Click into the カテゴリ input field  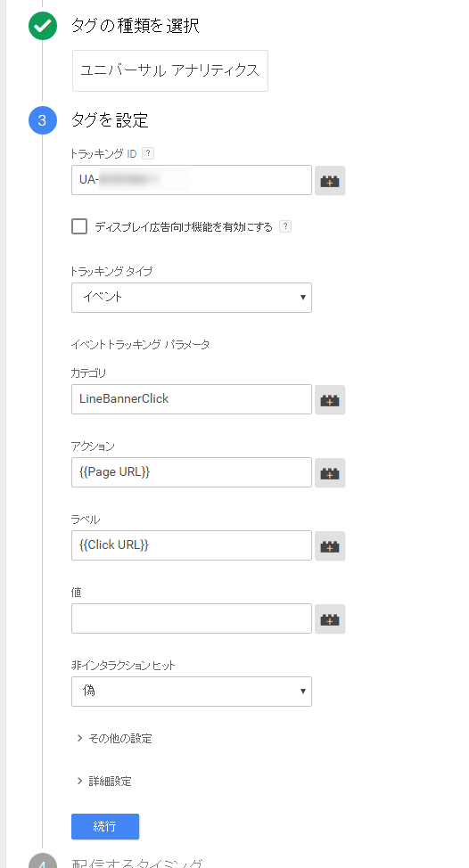click(x=192, y=399)
